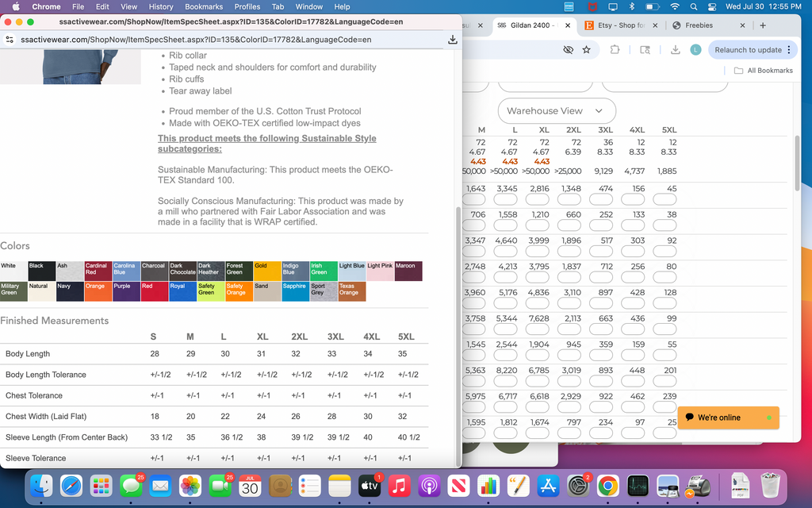The image size is (812, 508).
Task: Choose the Texas Orange color swatch
Action: click(x=351, y=291)
